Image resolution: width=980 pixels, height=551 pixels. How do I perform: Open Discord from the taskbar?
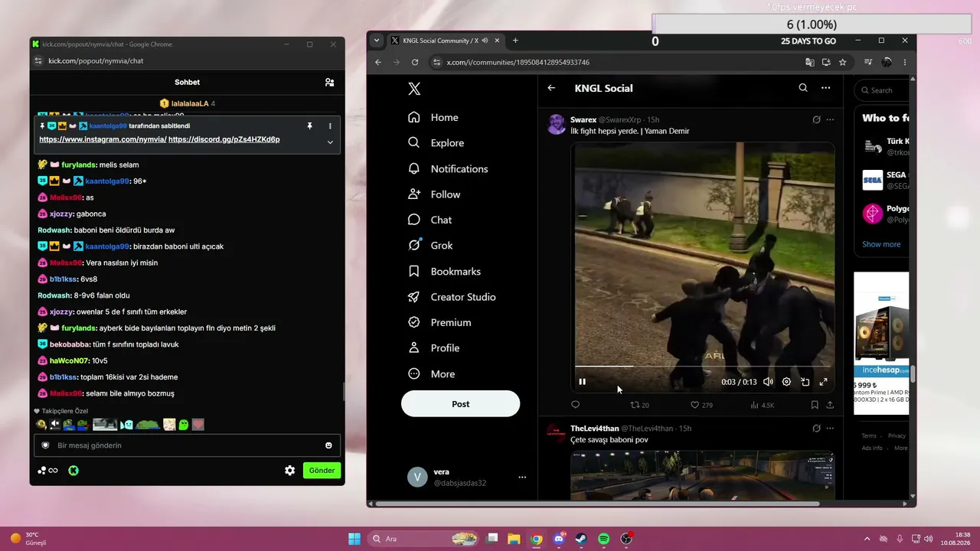tap(560, 539)
